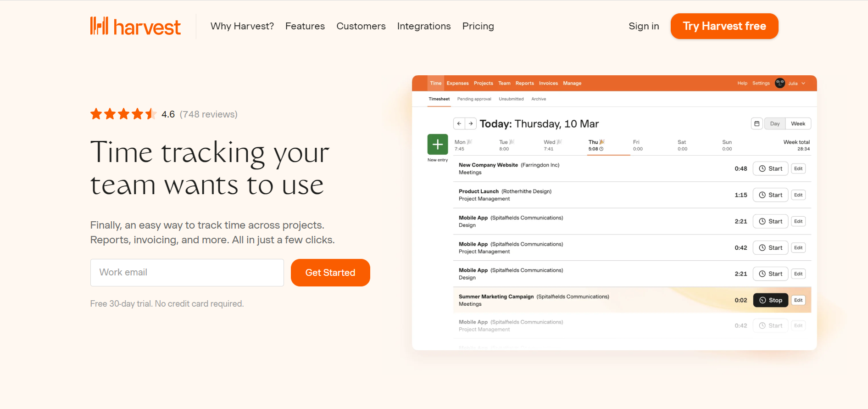Switch to Day view
Image resolution: width=868 pixels, height=409 pixels.
click(775, 123)
